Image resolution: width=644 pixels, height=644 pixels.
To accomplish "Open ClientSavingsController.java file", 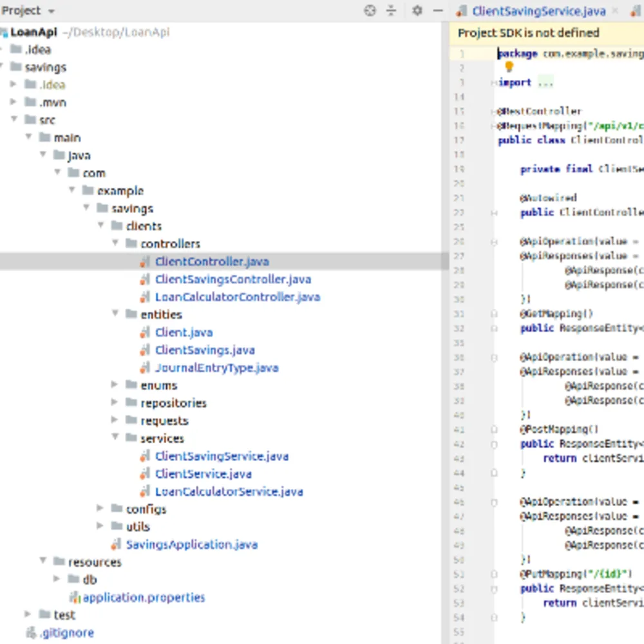I will coord(233,279).
